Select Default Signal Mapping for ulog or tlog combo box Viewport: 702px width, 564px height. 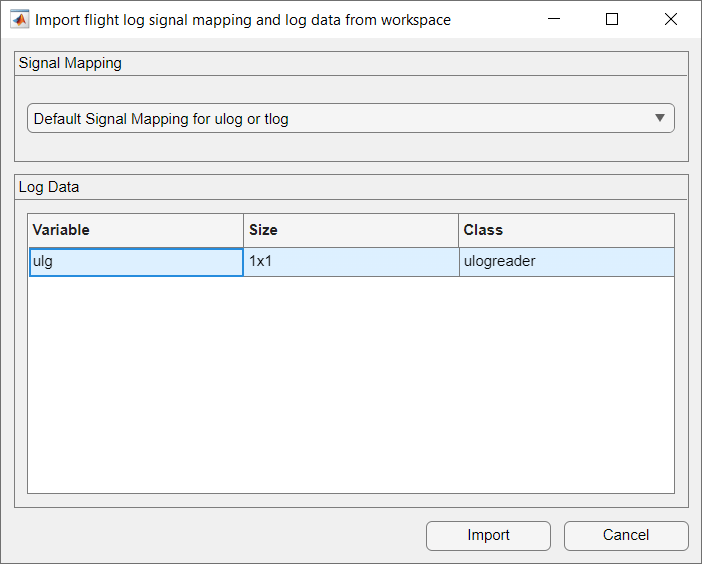[x=340, y=119]
